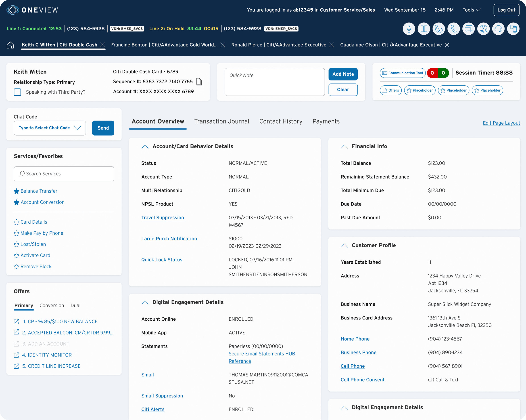Favorite Remove Block star

click(16, 267)
